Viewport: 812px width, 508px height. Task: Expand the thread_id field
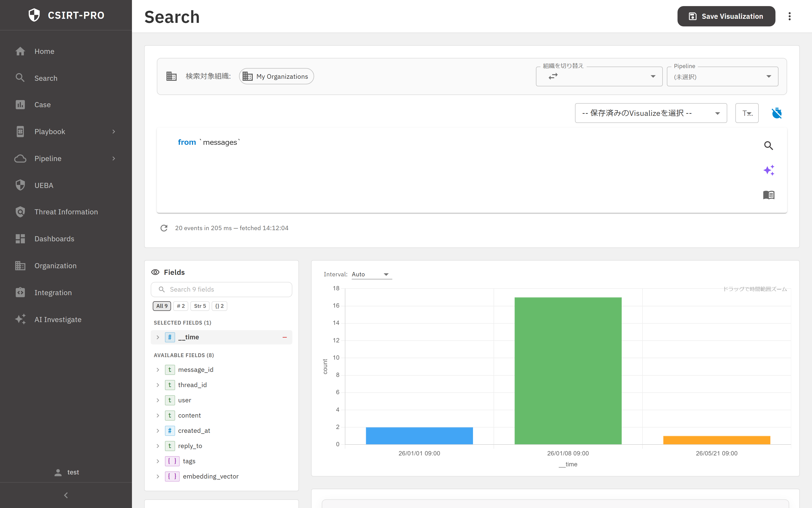click(158, 385)
